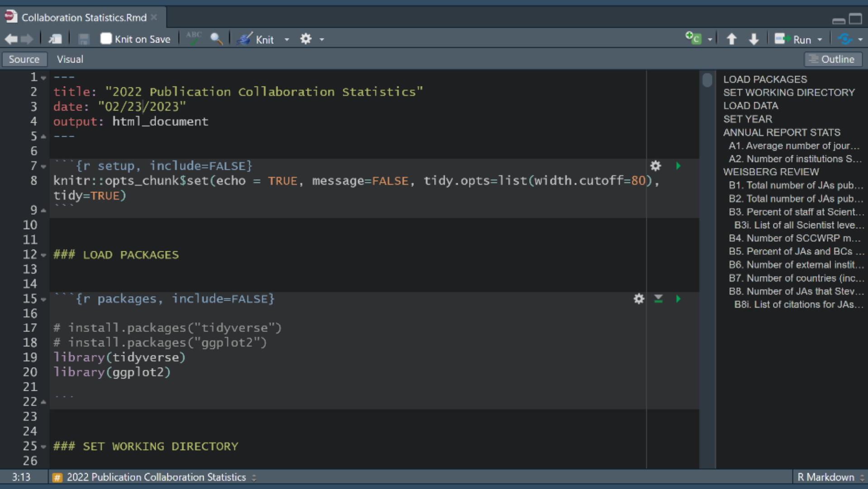The image size is (868, 489).
Task: Select the Collaboration Statistics.Rmd file tab
Action: click(x=84, y=18)
